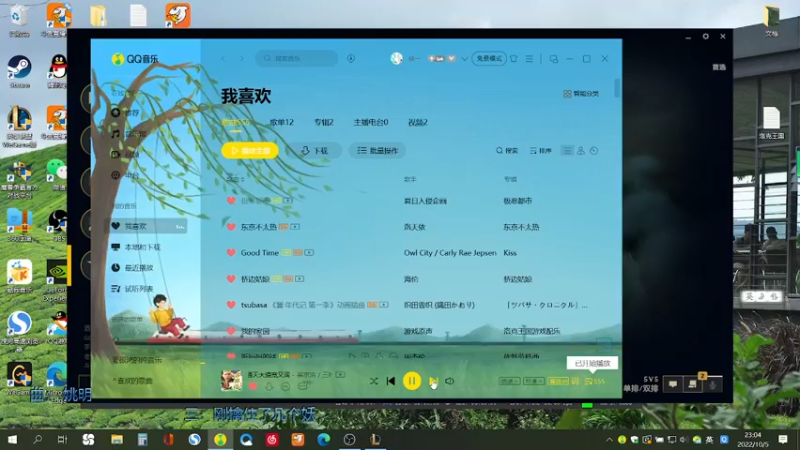The image size is (800, 450).
Task: Play the MV for Good Time
Action: [309, 253]
